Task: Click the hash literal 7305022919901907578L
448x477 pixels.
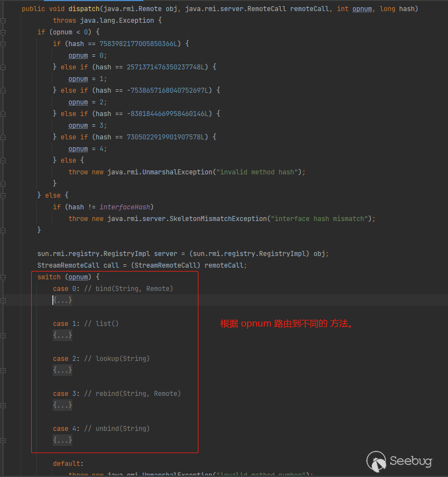Action: coord(166,137)
